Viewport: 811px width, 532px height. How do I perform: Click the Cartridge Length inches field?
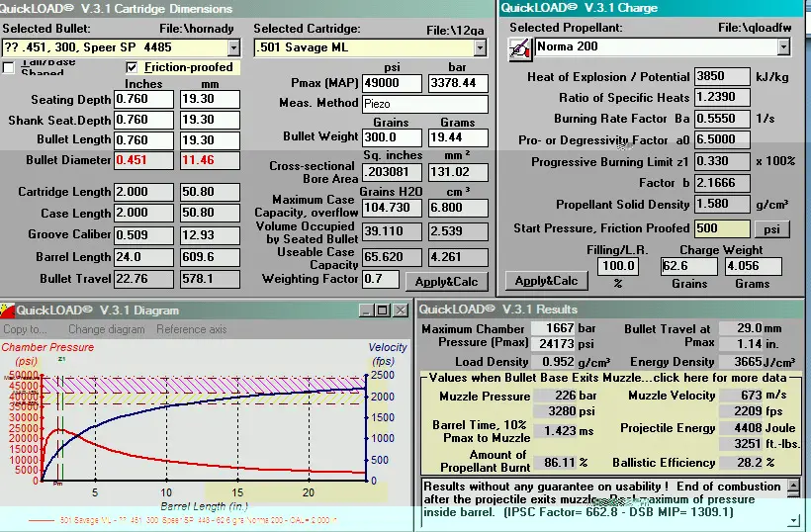click(x=143, y=192)
